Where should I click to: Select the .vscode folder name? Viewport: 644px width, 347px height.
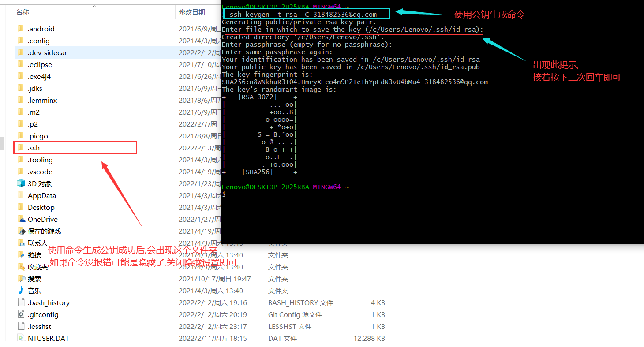[x=40, y=172]
